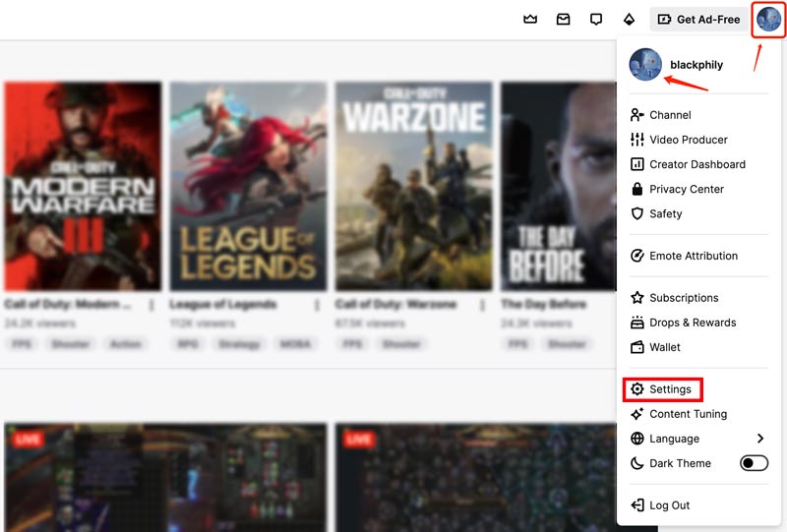Click the blackphily username text
Image resolution: width=787 pixels, height=532 pixels.
pyautogui.click(x=696, y=65)
